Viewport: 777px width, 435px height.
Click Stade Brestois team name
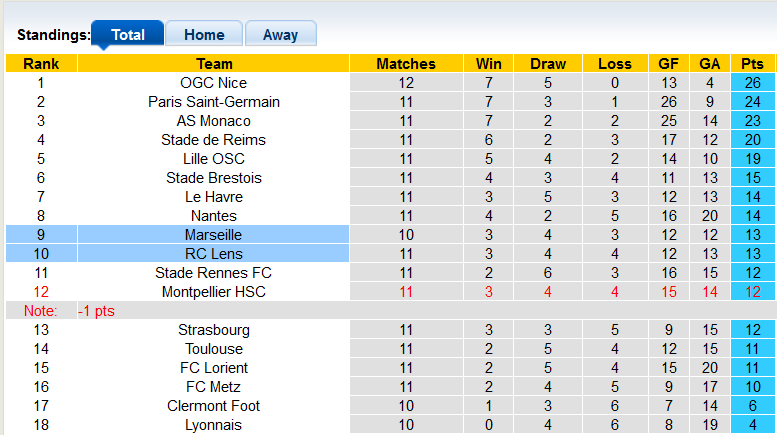pyautogui.click(x=214, y=178)
